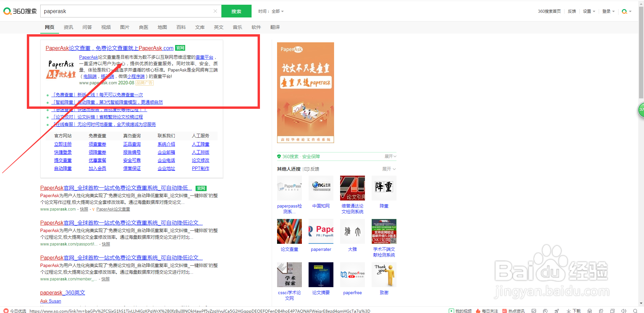
Task: Click the 360搜索 安全保障 shield icon
Action: 279,156
